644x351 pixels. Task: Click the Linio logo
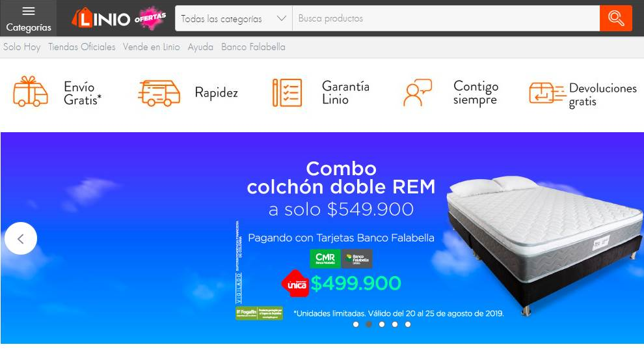pos(101,18)
